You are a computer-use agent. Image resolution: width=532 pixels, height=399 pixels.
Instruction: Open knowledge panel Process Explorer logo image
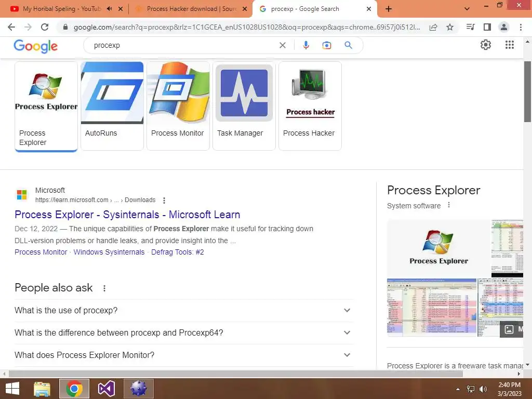coord(438,248)
